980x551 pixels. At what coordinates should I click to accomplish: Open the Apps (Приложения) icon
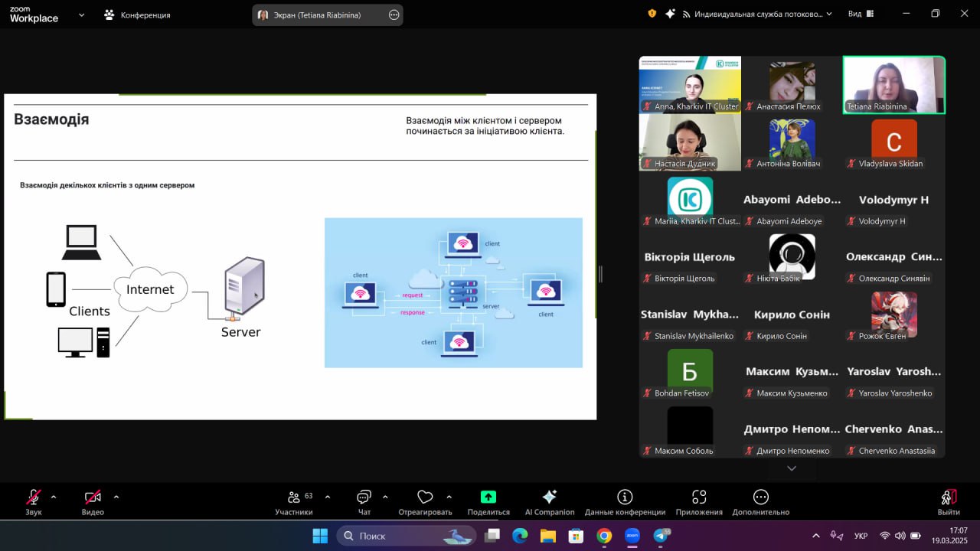pos(699,497)
